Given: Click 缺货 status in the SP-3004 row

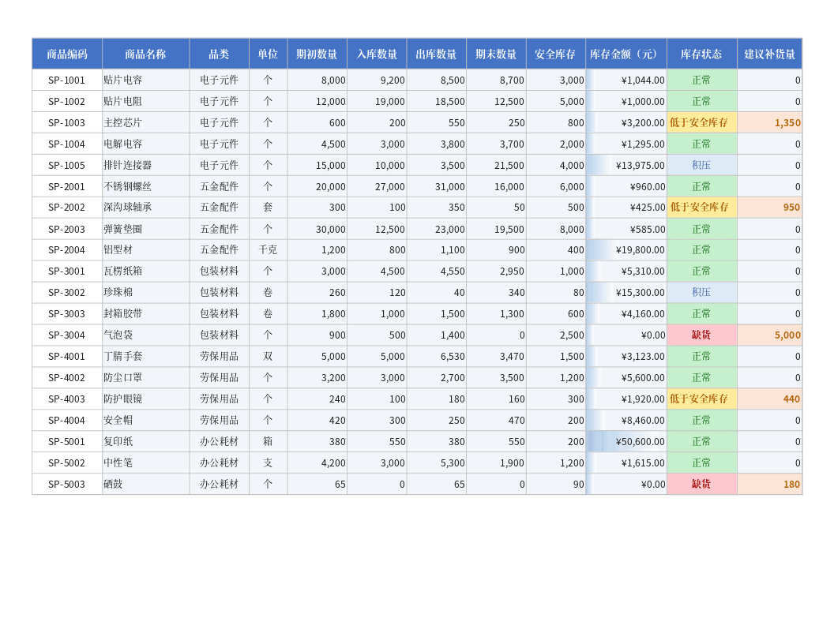Looking at the screenshot, I should [701, 335].
